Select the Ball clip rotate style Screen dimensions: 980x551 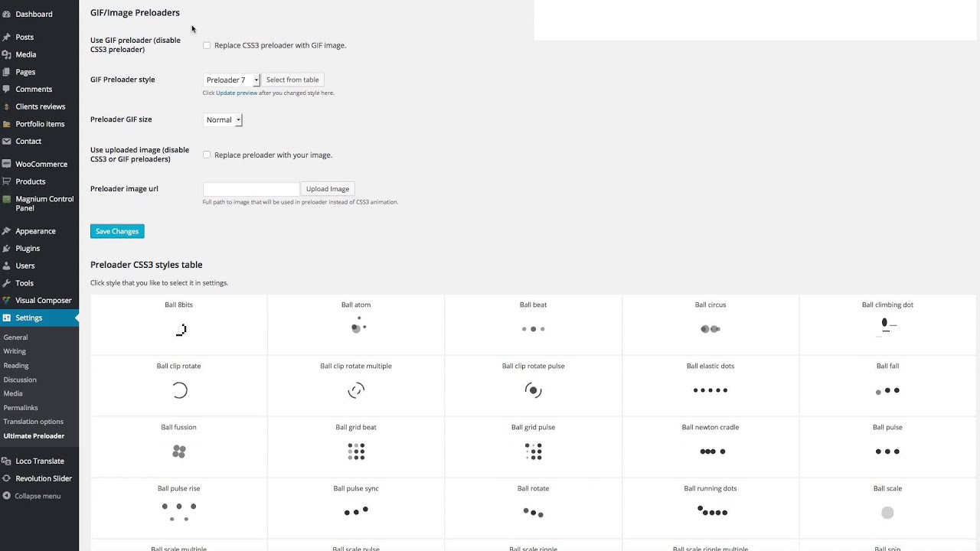point(178,386)
